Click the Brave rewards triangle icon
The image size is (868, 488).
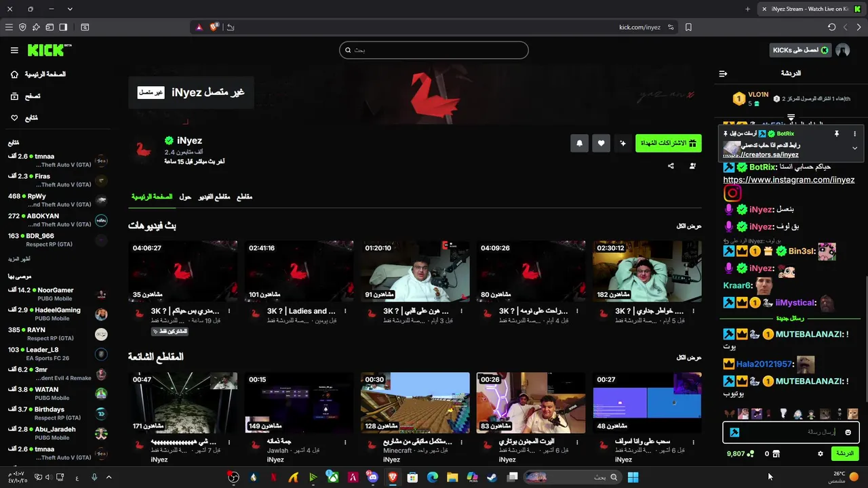click(x=199, y=27)
